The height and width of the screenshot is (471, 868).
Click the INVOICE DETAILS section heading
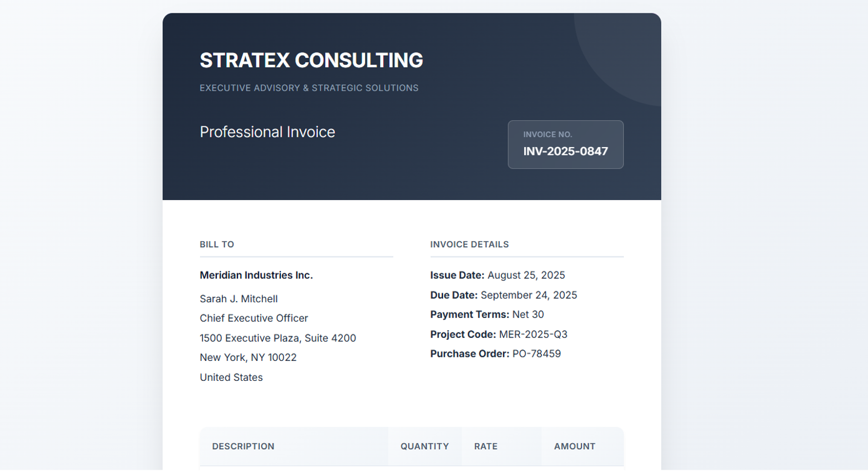470,244
